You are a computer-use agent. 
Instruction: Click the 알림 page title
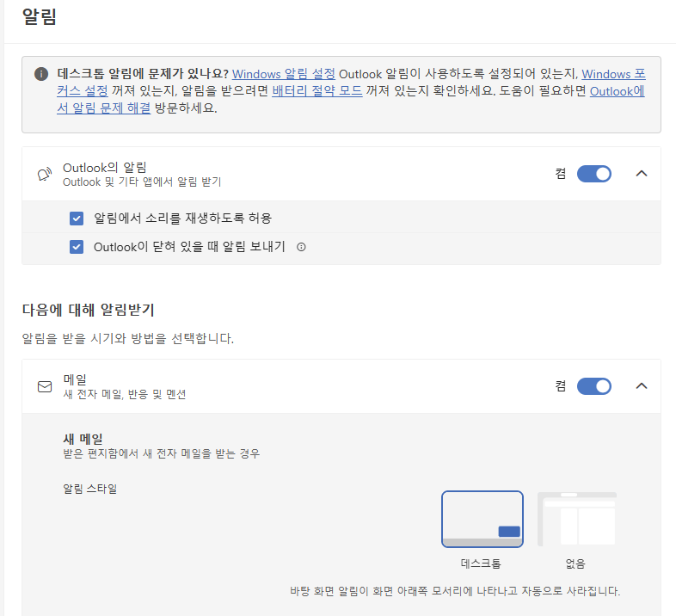pos(40,17)
